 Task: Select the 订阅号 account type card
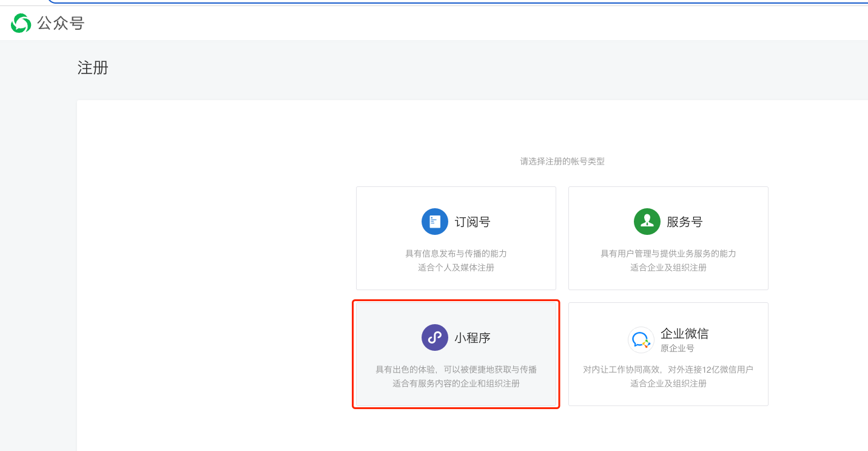(456, 238)
